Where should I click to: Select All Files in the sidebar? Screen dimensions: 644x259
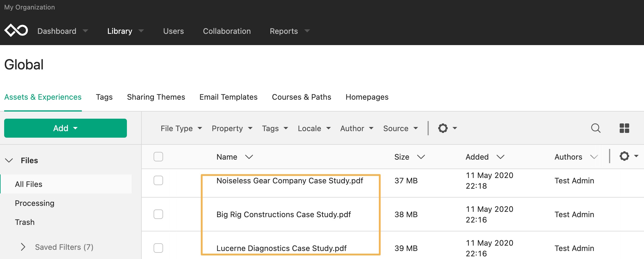click(x=66, y=184)
